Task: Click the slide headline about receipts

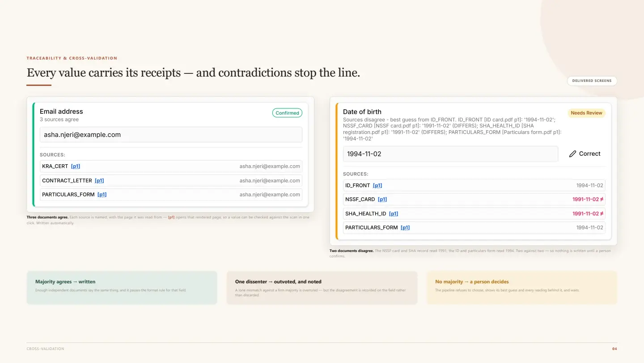Action: [193, 73]
